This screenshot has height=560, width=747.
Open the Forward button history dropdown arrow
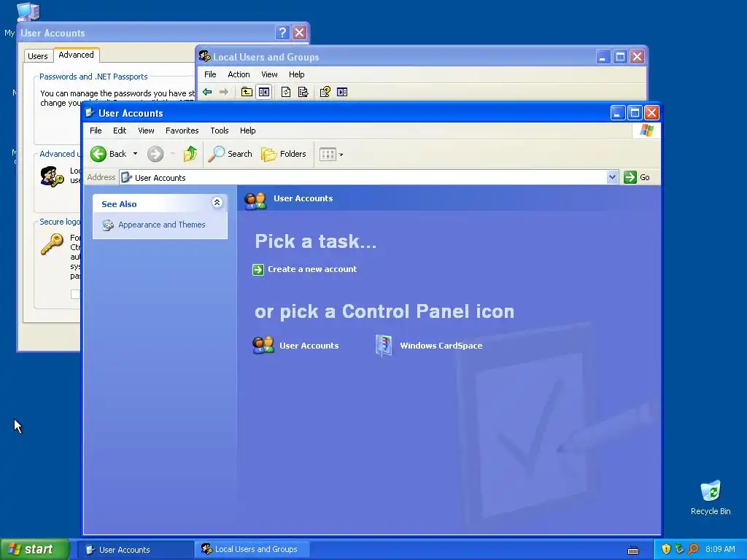coord(172,154)
